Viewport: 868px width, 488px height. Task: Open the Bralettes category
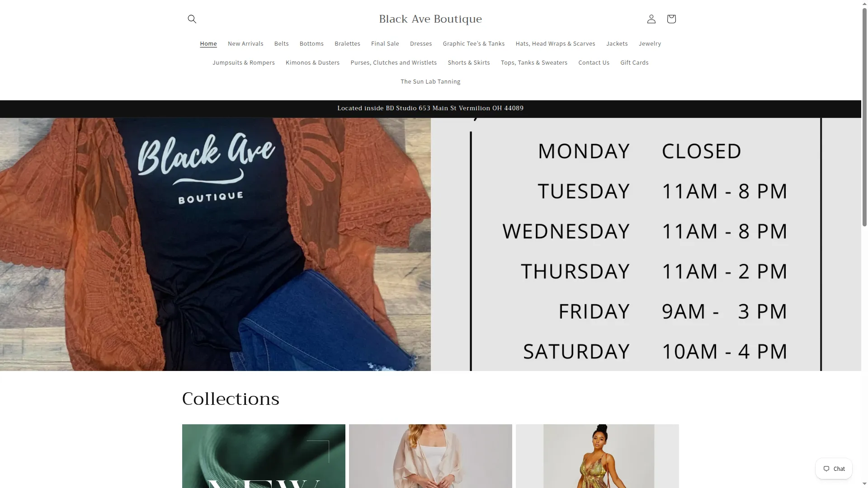tap(347, 43)
